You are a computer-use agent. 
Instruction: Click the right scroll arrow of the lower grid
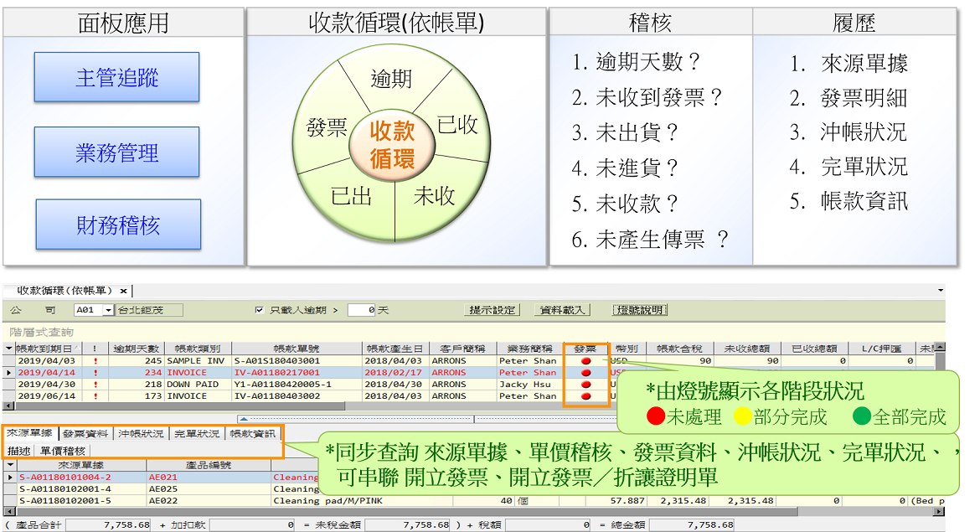pos(939,512)
